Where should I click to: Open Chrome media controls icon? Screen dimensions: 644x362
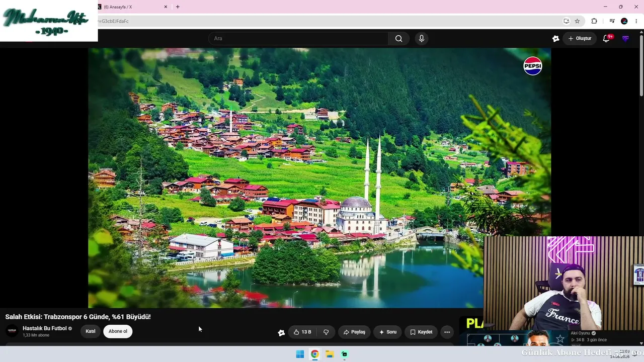[612, 21]
